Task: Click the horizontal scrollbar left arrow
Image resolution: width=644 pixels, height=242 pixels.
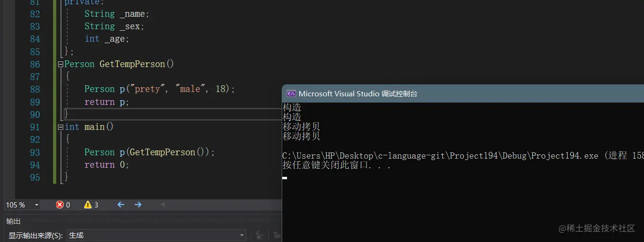Action: [x=162, y=205]
